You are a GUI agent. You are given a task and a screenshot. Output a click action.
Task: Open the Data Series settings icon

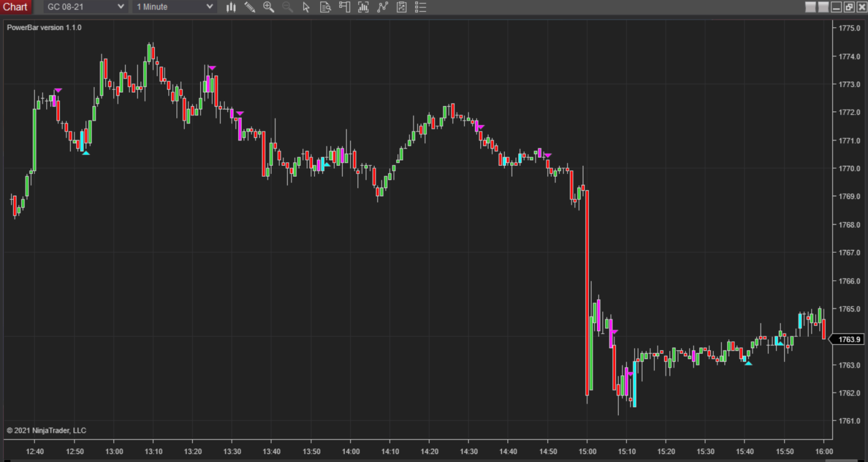click(363, 7)
